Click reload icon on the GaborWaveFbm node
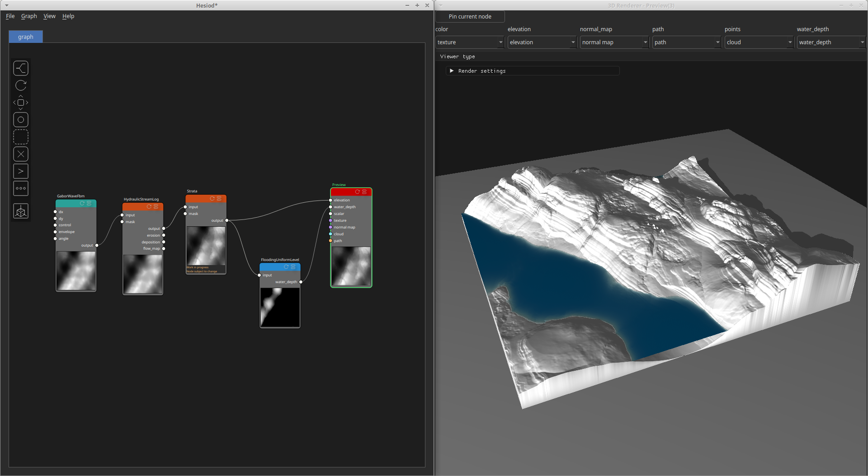 pos(82,203)
